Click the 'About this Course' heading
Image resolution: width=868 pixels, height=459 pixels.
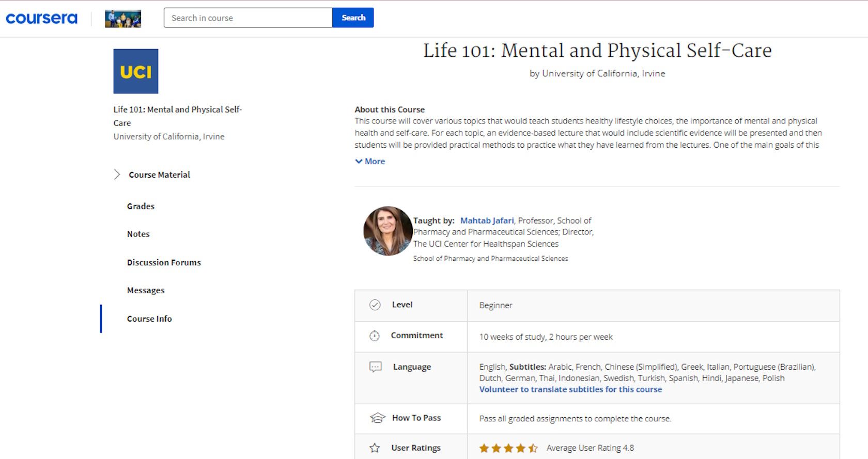(390, 109)
